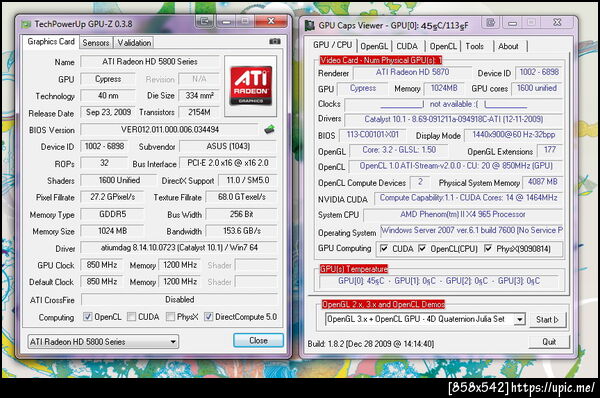
Task: Open the Tools tab
Action: [474, 46]
